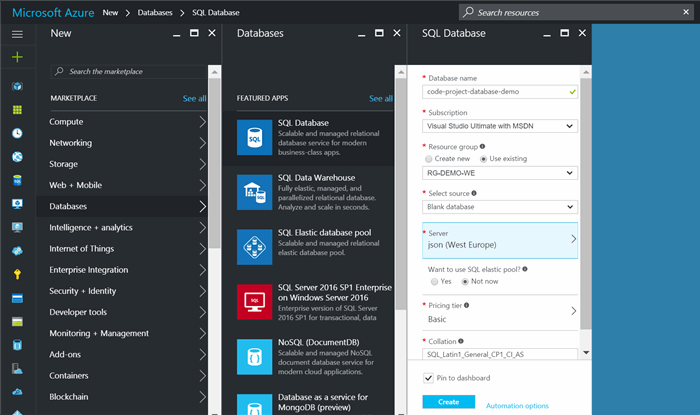Open the SQL Database featured app icon
Image resolution: width=700 pixels, height=415 pixels.
[x=254, y=137]
